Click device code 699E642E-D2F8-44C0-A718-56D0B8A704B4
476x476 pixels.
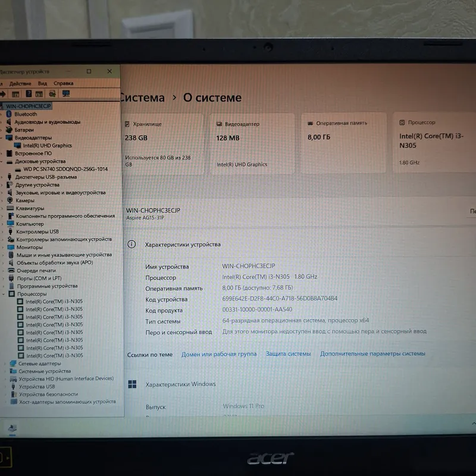[280, 299]
